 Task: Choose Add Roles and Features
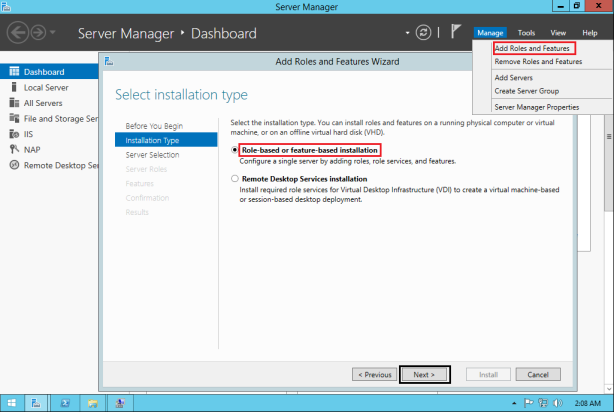tap(532, 48)
